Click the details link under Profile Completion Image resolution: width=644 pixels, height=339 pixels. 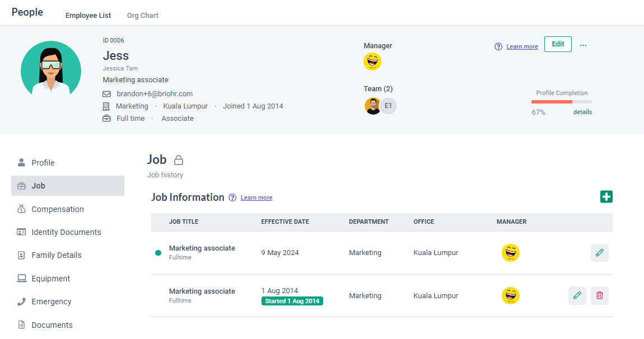click(x=582, y=111)
